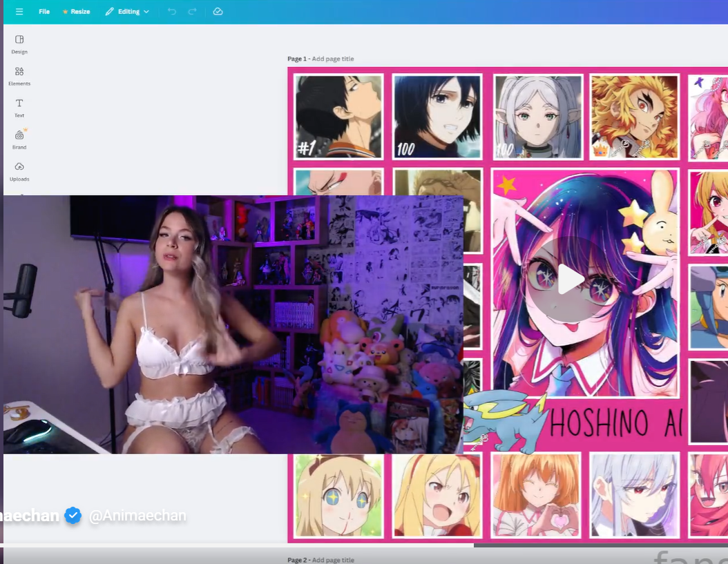
Task: Click the HOSHINO AI text label
Action: pyautogui.click(x=615, y=423)
